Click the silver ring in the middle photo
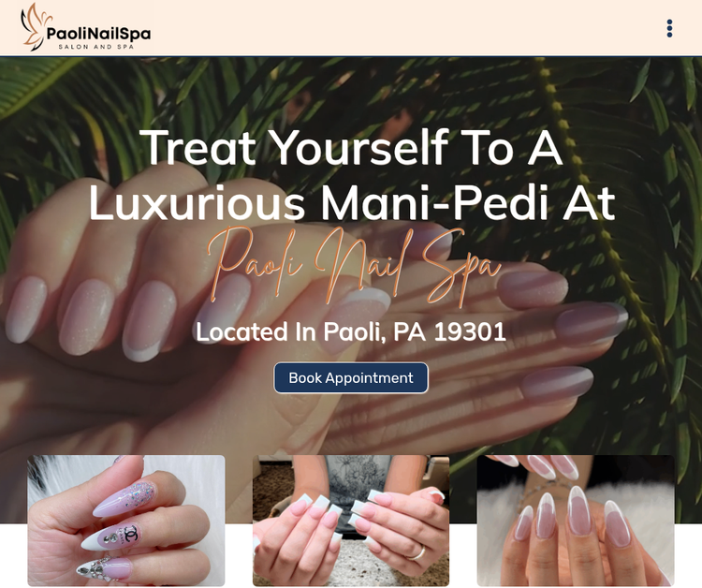702x588 pixels. tap(417, 553)
